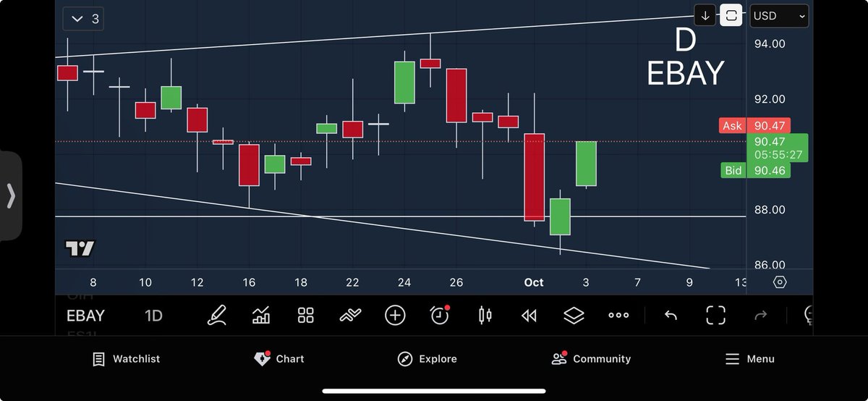
Task: Click the 88.00 price axis label
Action: click(x=769, y=210)
